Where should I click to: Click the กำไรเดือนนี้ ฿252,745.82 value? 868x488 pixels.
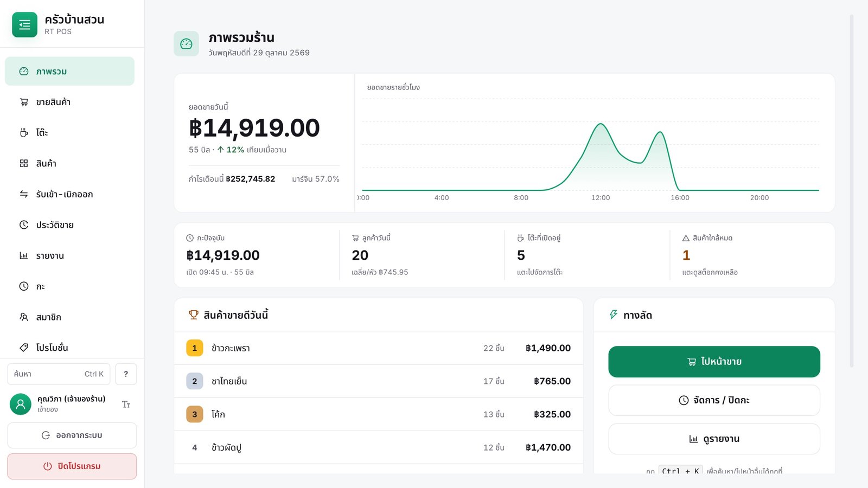251,179
